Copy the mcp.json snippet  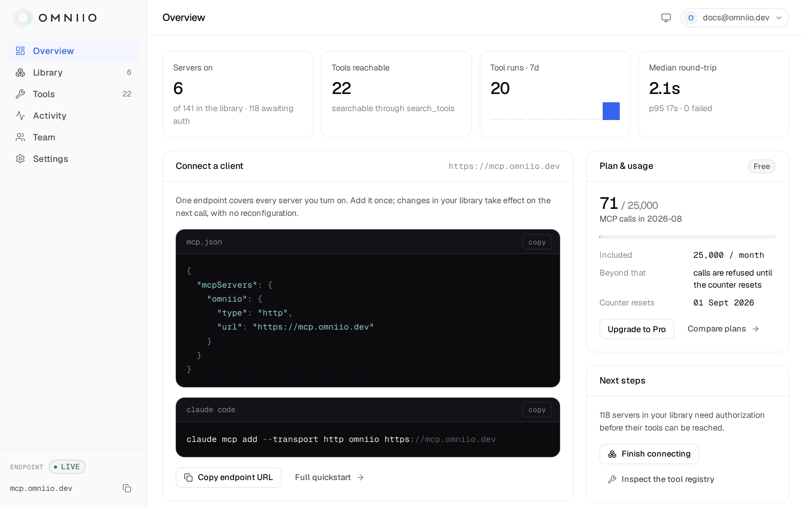tap(537, 242)
